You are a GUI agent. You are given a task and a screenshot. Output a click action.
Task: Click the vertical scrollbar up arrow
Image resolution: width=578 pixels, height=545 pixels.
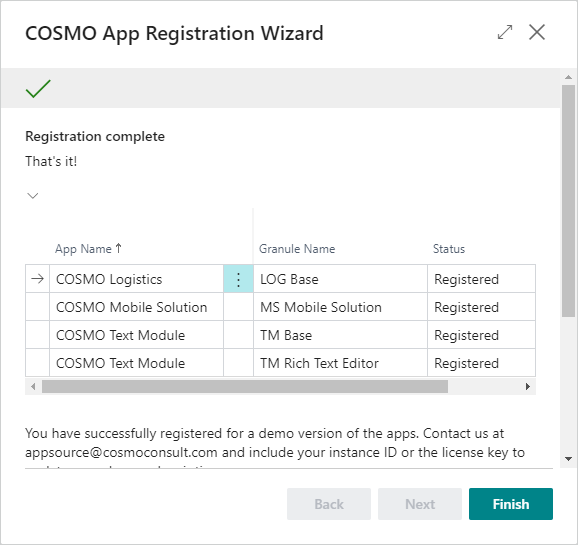(x=568, y=77)
